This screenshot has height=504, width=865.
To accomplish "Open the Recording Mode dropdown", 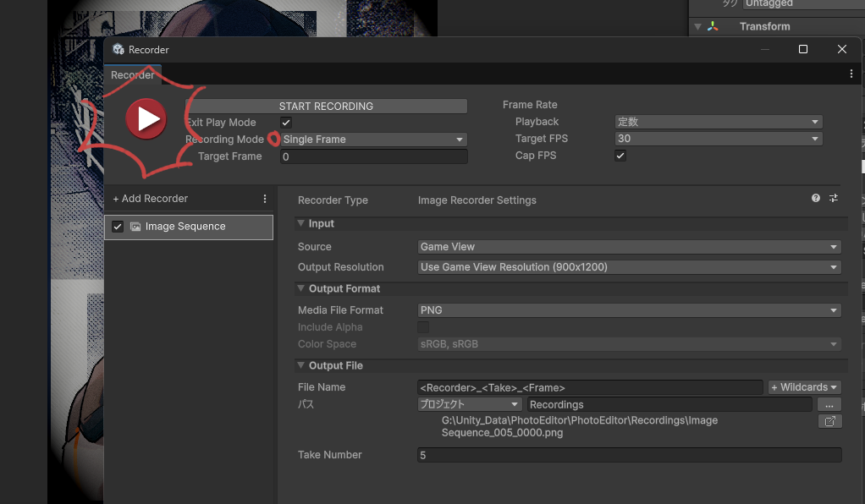I will click(373, 140).
